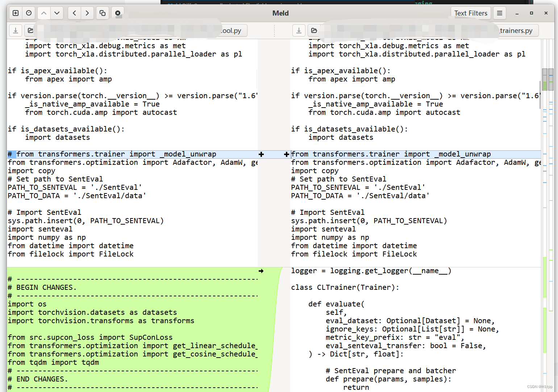Click the copy-changes toolbar icon
This screenshot has width=558, height=392.
coord(102,13)
